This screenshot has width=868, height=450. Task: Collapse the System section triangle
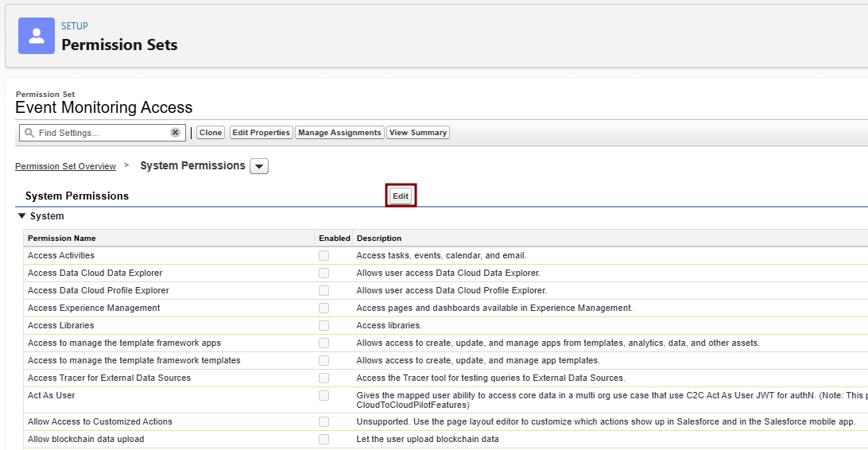pyautogui.click(x=21, y=216)
